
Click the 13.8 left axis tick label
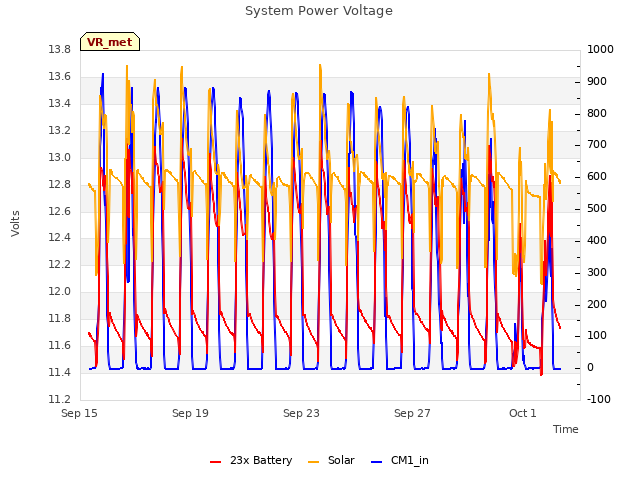(60, 50)
